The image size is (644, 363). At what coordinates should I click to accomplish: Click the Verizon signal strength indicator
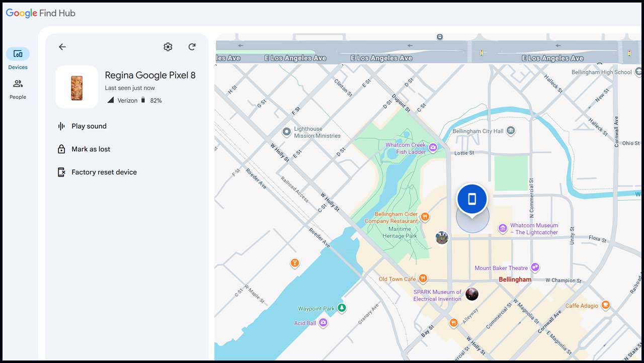pos(110,100)
